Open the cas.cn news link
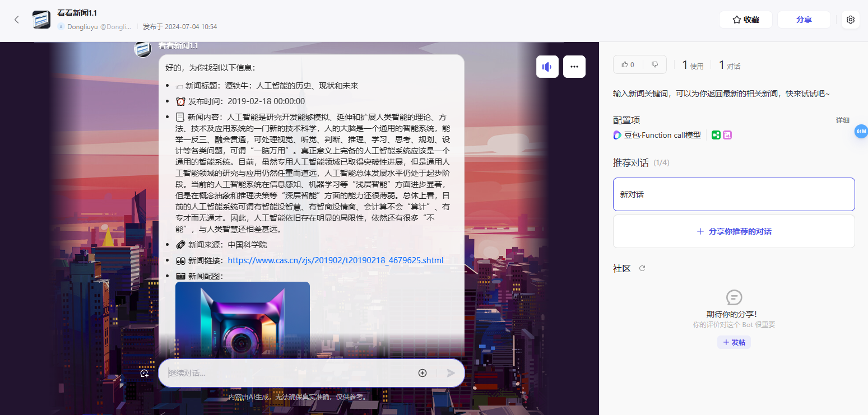Image resolution: width=868 pixels, height=415 pixels. coord(335,260)
